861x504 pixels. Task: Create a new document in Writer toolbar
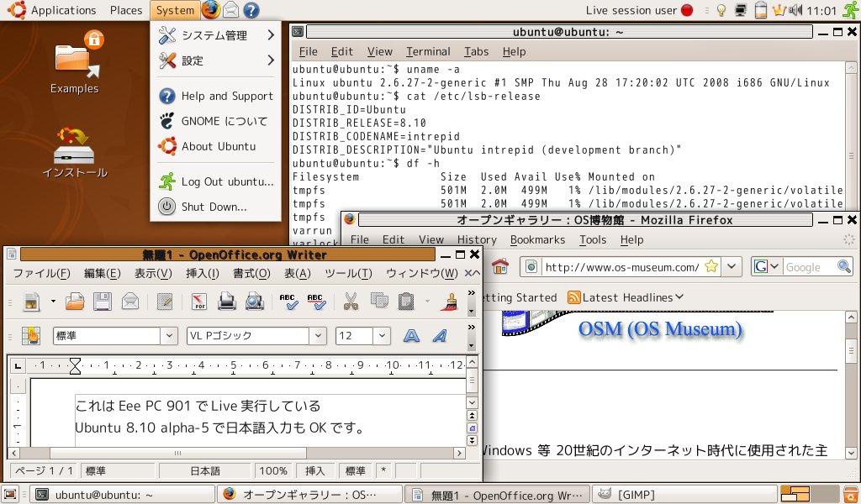coord(33,302)
